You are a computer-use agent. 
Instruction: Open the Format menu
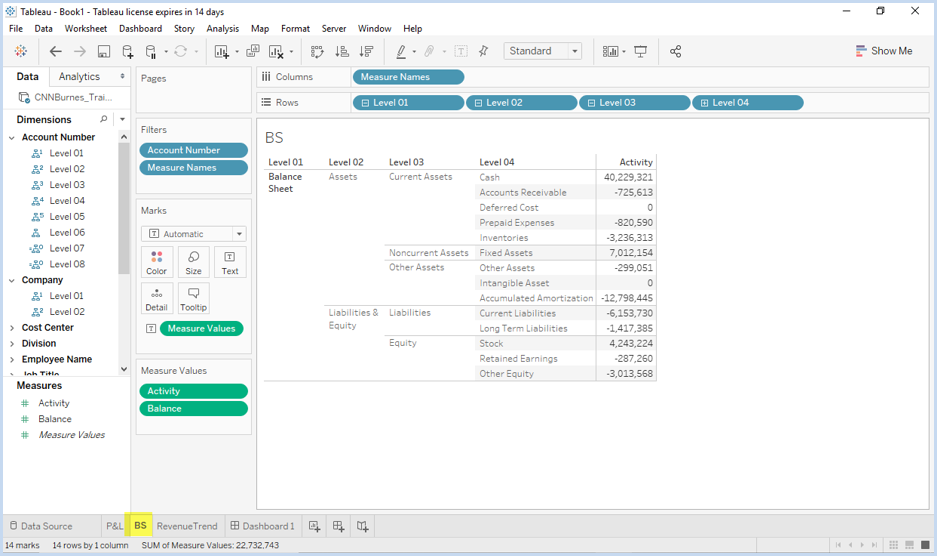(295, 29)
